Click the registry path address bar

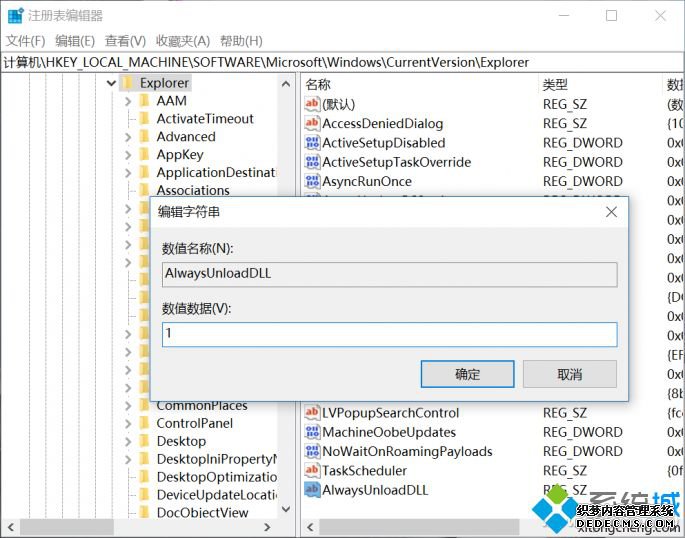pos(342,62)
